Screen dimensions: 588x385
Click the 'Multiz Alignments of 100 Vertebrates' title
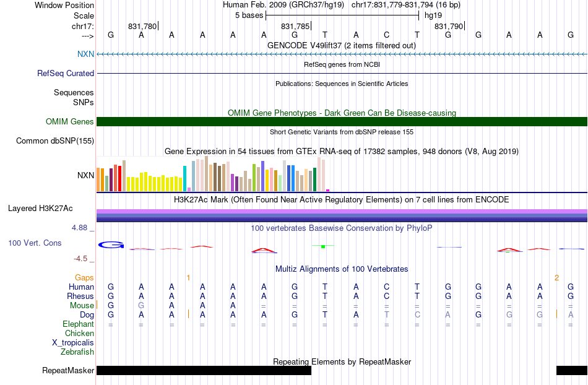pos(342,269)
